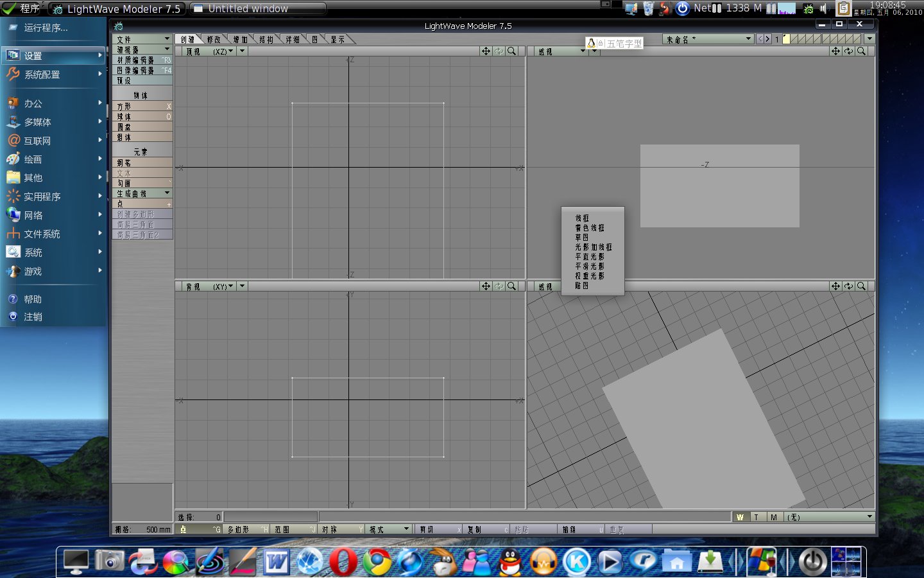Open the 模式 dropdown in the bottom bar
The height and width of the screenshot is (578, 924).
[388, 529]
